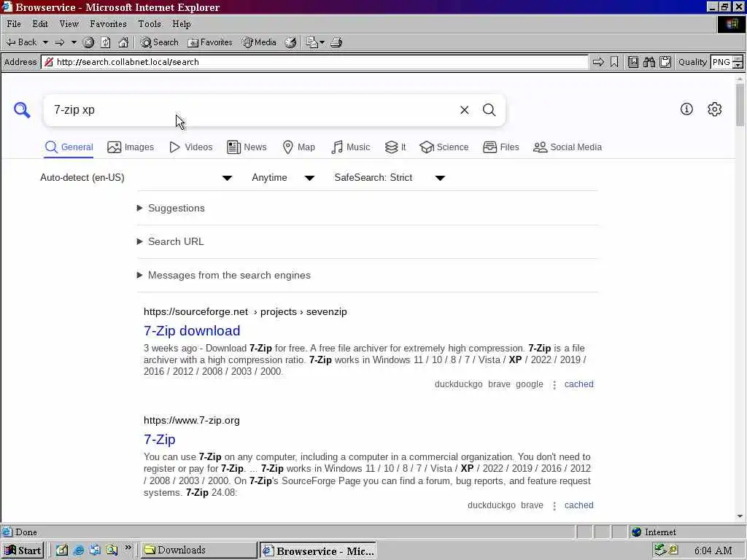
Task: Click the bookmark icon in address toolbar
Action: click(x=614, y=62)
